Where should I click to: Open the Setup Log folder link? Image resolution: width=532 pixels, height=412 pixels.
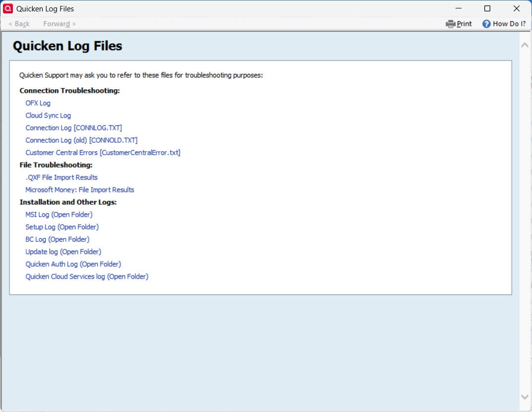click(x=62, y=227)
